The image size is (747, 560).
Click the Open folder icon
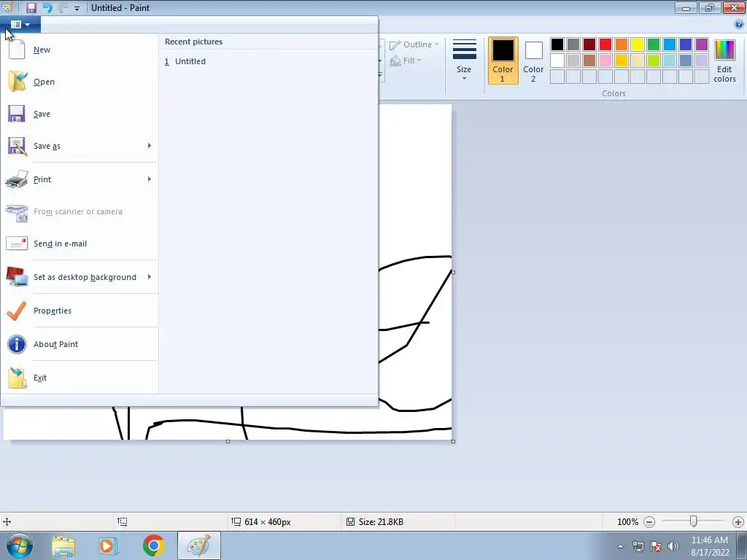coord(18,82)
